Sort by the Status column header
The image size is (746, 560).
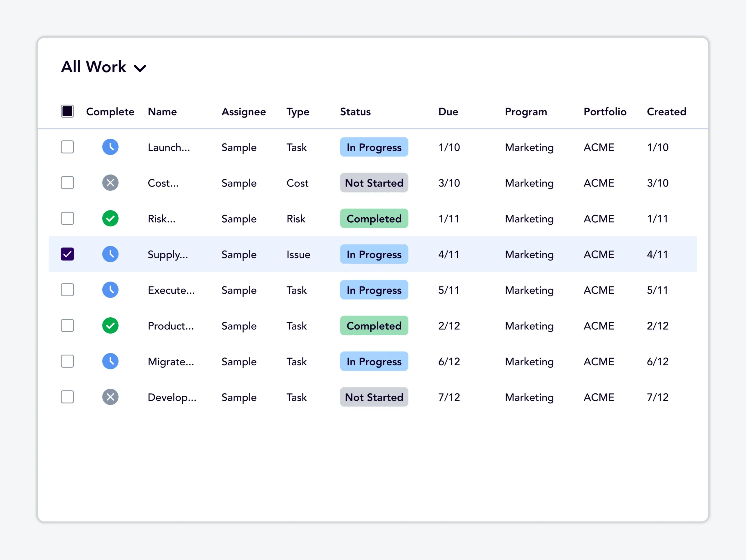coord(355,112)
